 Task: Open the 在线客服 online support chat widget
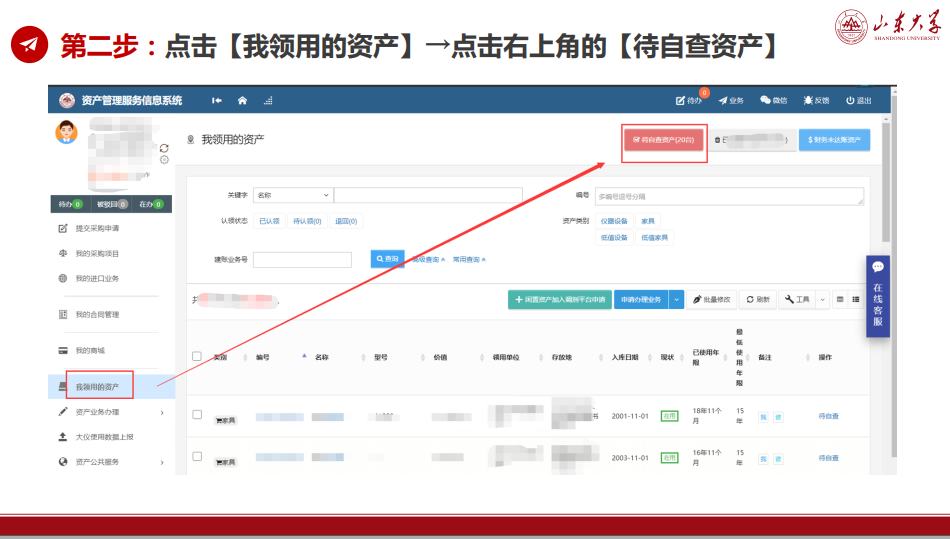tap(877, 296)
